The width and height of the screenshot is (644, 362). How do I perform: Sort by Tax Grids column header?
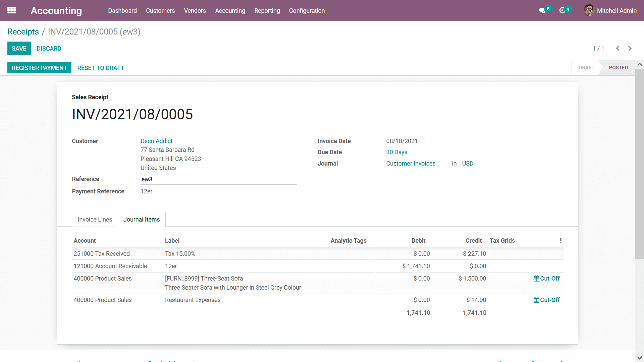pyautogui.click(x=502, y=241)
